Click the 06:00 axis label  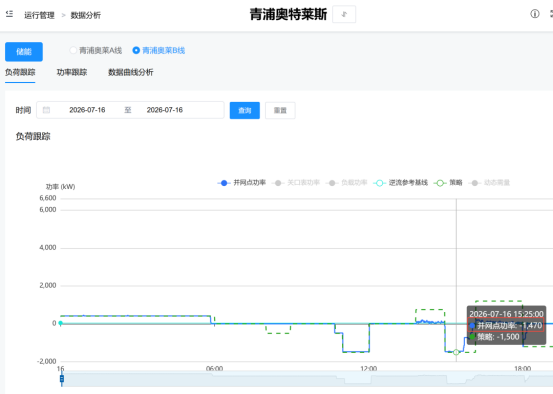point(214,368)
